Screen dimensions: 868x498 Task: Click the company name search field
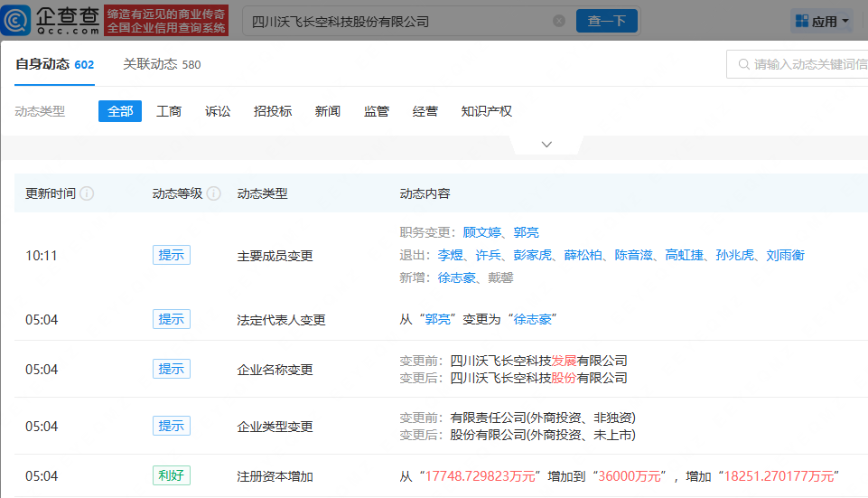point(397,21)
